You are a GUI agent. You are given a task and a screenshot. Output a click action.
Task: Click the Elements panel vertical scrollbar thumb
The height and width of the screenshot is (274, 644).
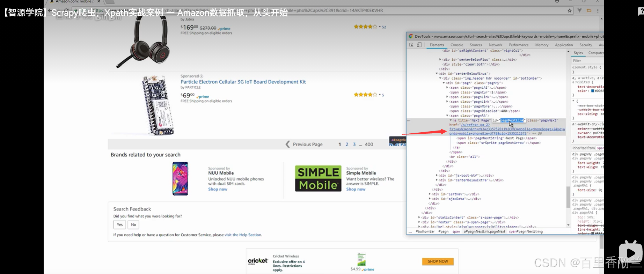pos(568,197)
